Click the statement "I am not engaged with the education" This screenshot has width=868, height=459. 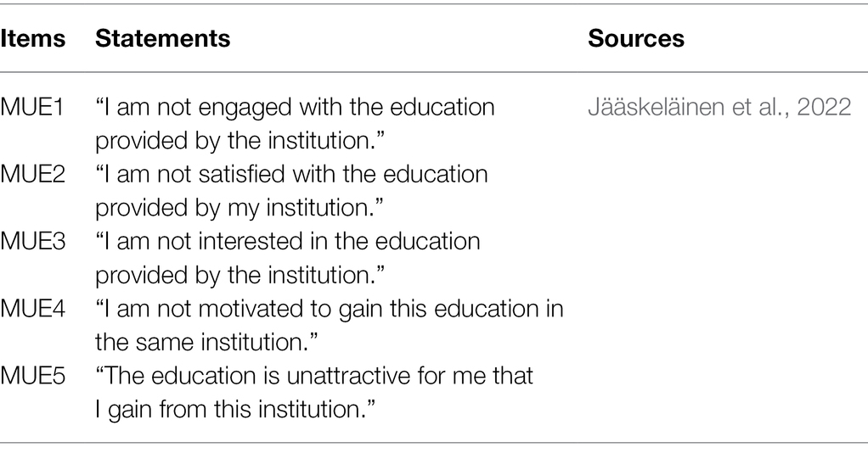pyautogui.click(x=295, y=107)
